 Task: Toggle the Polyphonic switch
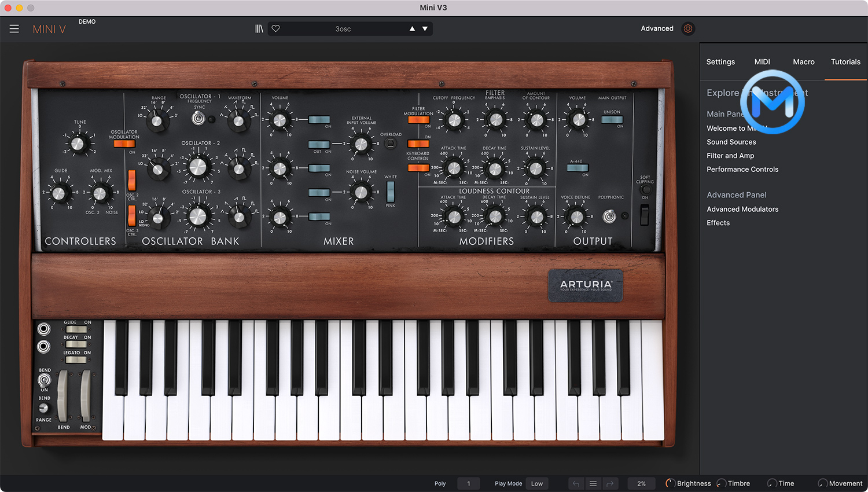click(609, 216)
